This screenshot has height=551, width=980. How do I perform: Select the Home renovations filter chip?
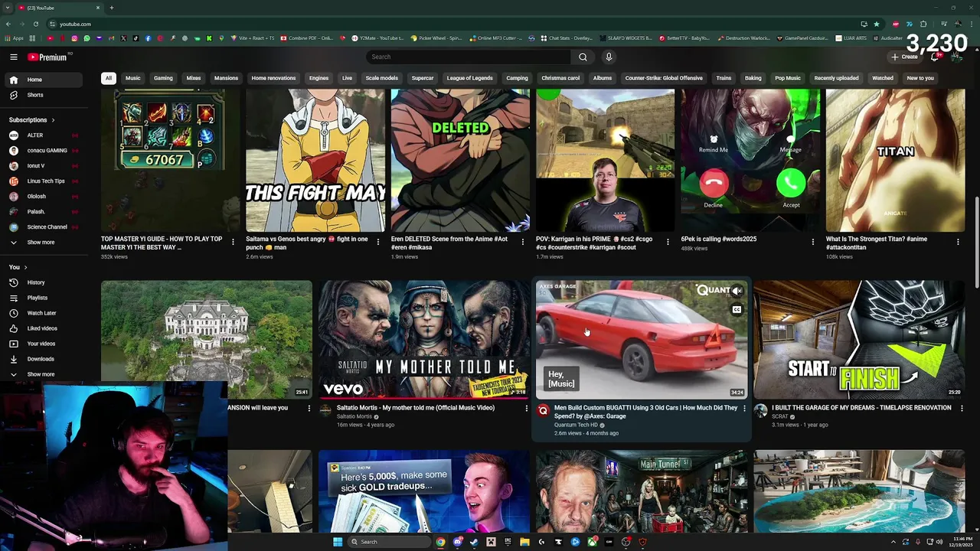coord(273,78)
